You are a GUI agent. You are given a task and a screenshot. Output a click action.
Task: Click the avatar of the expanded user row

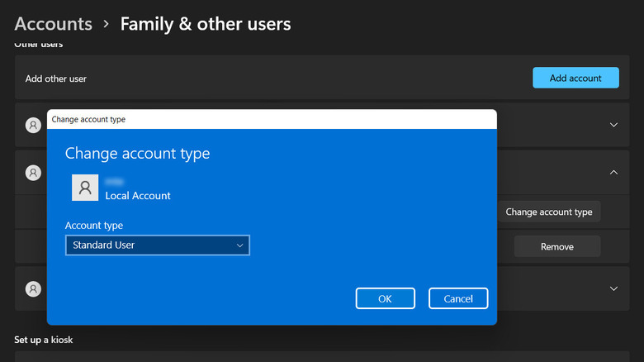tap(33, 173)
